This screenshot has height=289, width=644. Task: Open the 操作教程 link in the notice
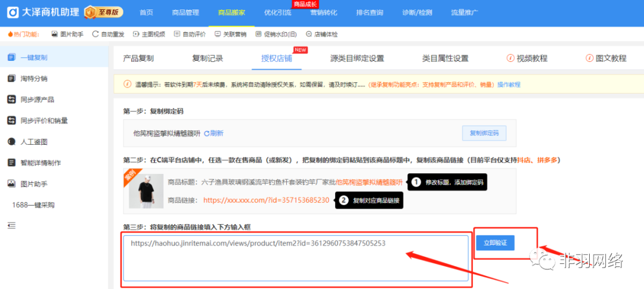click(509, 85)
